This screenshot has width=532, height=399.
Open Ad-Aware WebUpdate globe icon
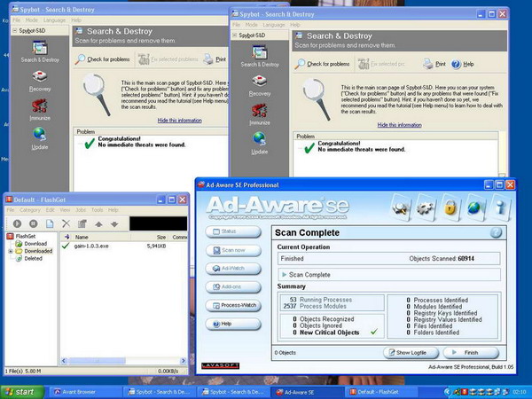click(474, 207)
